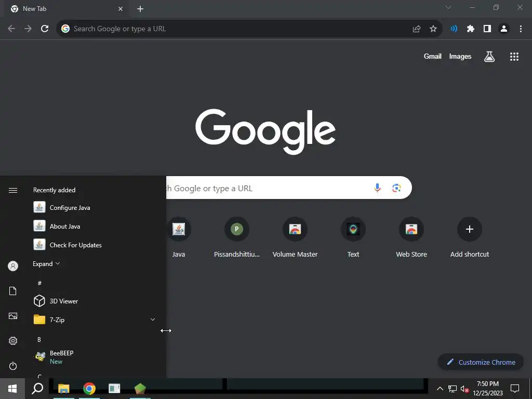This screenshot has width=532, height=399.
Task: Go back with the back arrow
Action: click(11, 29)
